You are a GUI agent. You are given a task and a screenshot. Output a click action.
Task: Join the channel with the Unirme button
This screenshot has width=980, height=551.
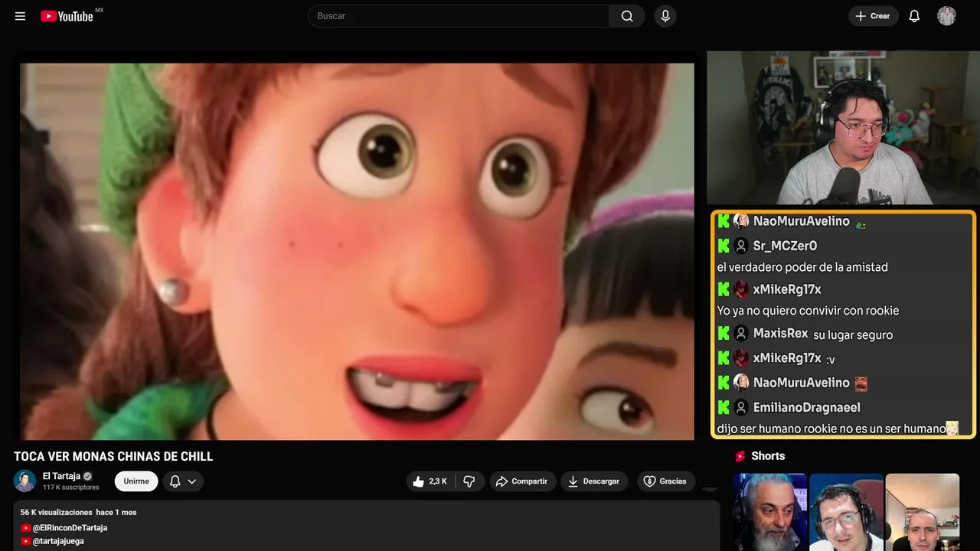click(x=136, y=481)
